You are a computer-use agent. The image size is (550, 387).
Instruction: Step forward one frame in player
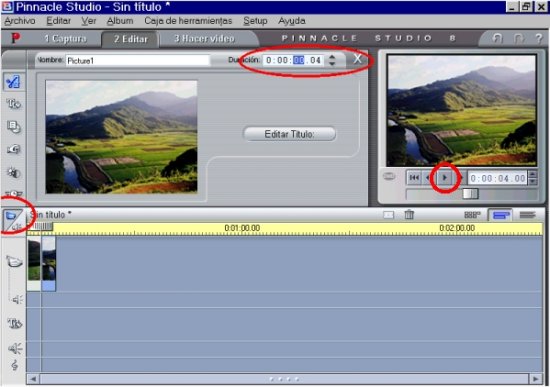(461, 178)
